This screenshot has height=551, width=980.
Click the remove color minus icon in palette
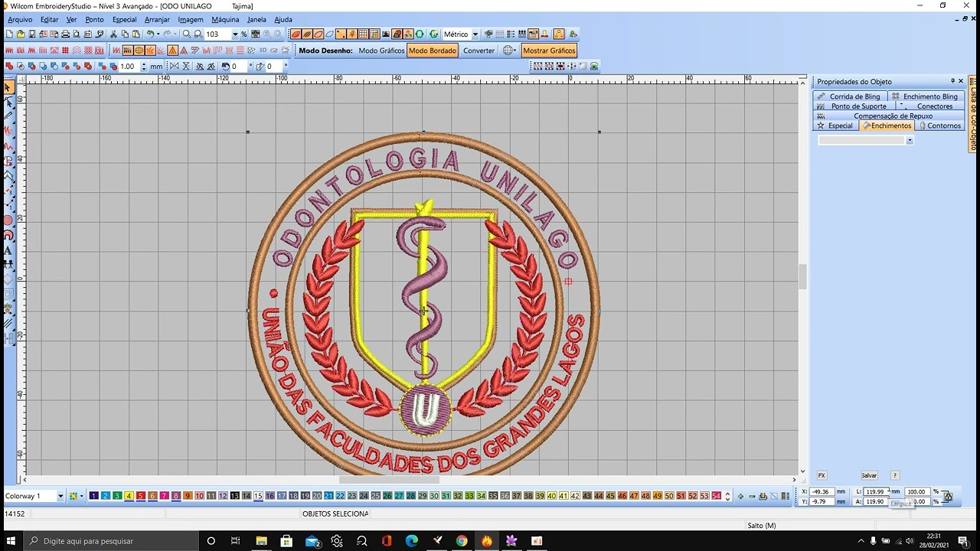click(x=752, y=496)
